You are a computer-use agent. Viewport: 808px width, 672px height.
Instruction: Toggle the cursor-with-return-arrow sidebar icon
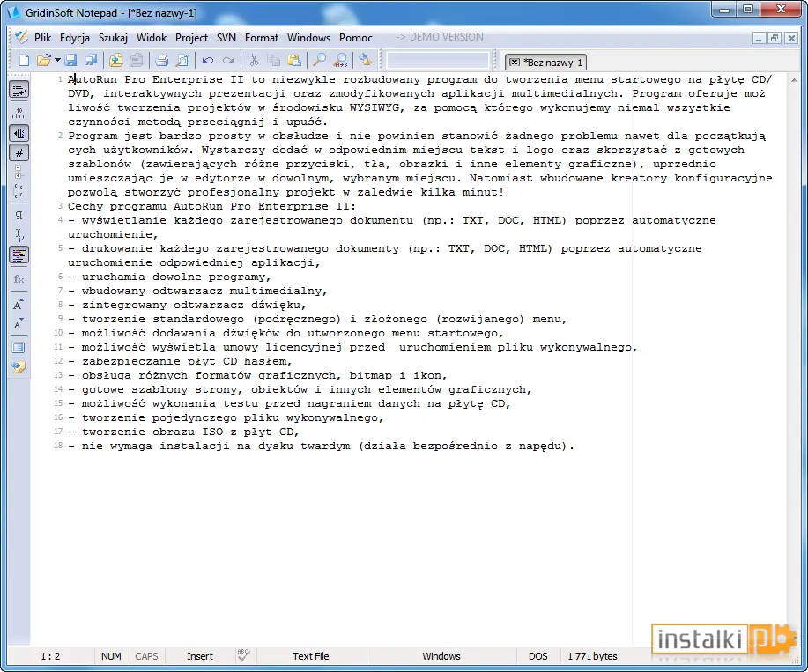(19, 235)
